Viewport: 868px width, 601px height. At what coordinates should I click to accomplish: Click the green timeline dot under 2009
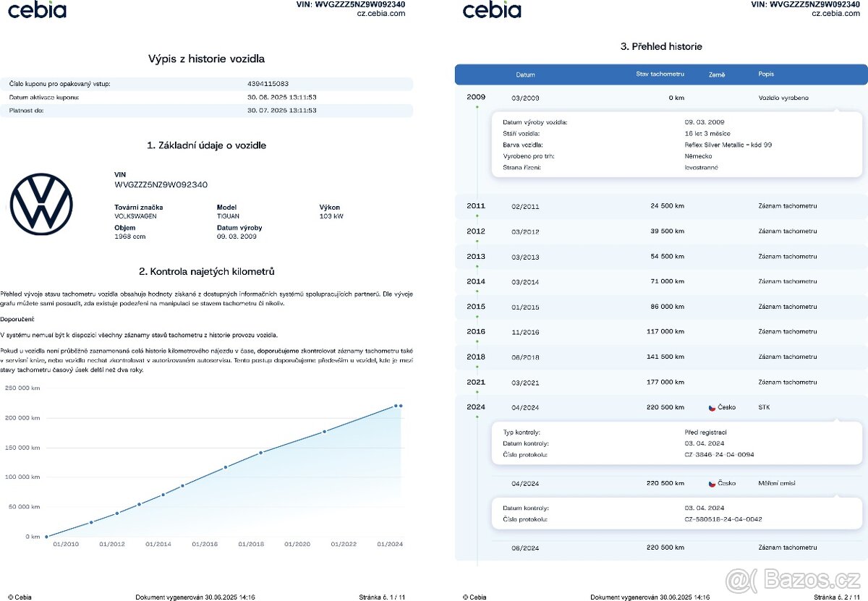click(477, 106)
